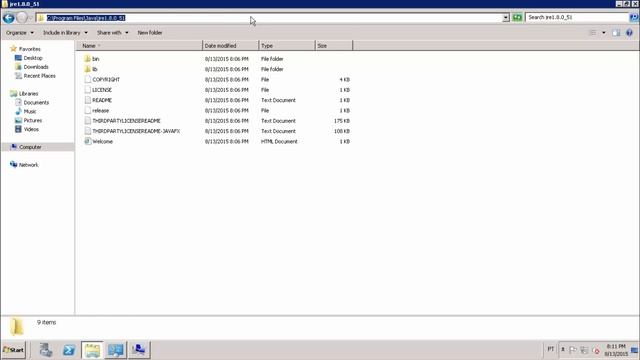
Task: Open the address bar history dropdown
Action: tap(506, 18)
